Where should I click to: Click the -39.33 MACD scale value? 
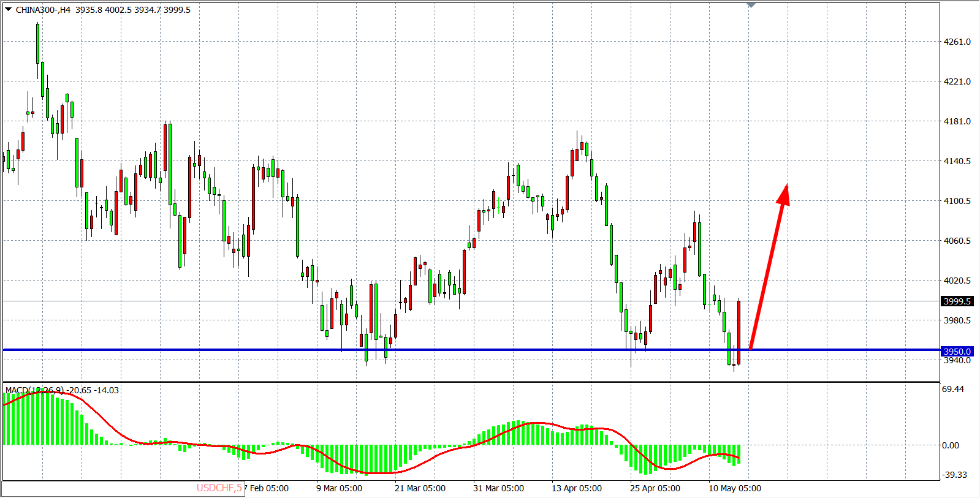(x=954, y=475)
